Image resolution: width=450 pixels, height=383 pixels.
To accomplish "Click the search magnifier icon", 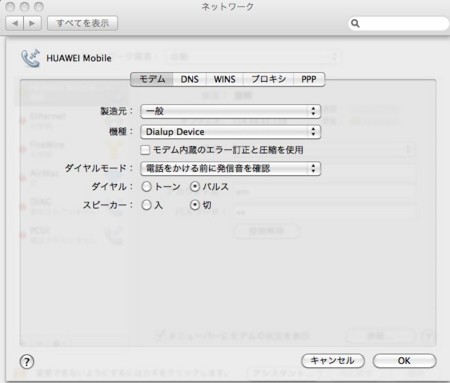I will click(355, 24).
